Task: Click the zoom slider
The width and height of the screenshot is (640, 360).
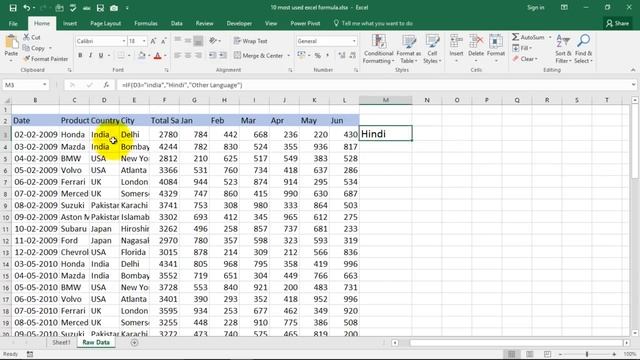Action: [x=587, y=354]
